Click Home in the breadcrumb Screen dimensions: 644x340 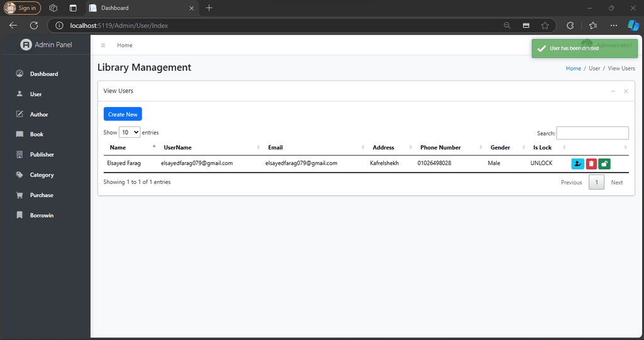(574, 68)
